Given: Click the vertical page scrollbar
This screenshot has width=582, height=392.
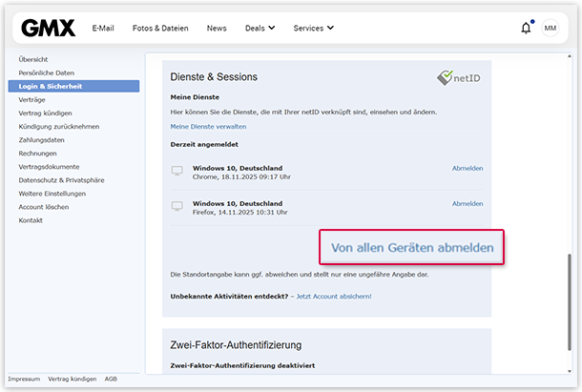Looking at the screenshot, I should pos(570,315).
